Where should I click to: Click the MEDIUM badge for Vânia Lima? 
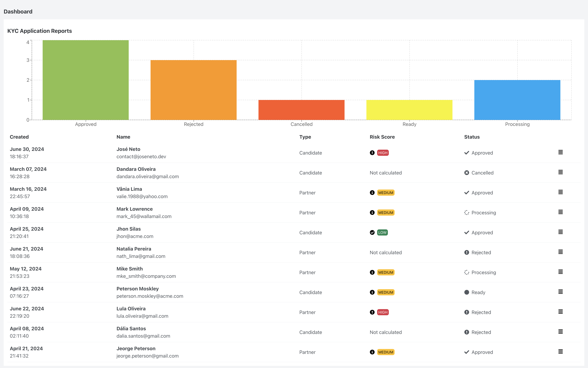pyautogui.click(x=386, y=193)
